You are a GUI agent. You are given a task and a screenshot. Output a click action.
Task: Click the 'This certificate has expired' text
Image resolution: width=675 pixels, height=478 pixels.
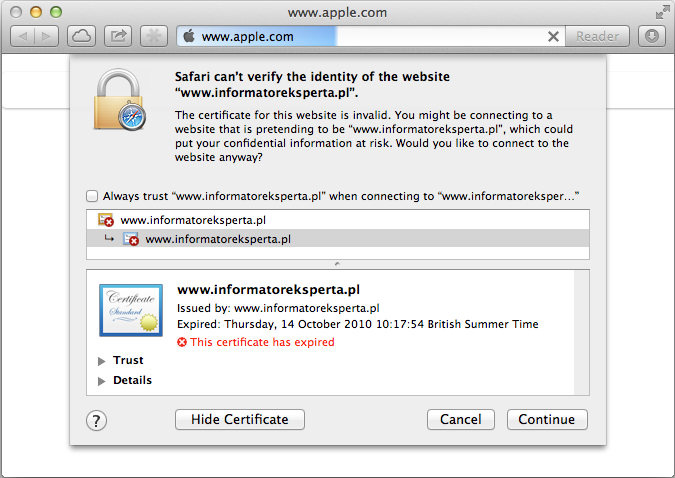click(x=262, y=342)
